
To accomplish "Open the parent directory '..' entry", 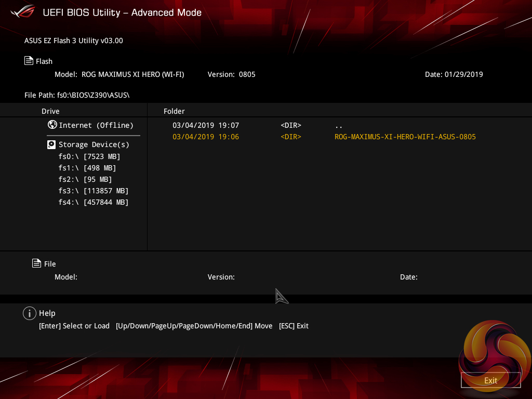I will click(x=338, y=126).
